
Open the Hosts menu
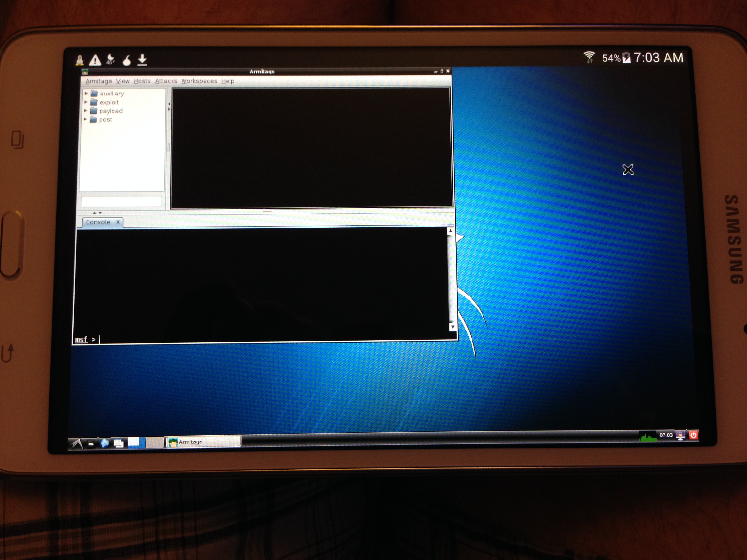[x=142, y=81]
